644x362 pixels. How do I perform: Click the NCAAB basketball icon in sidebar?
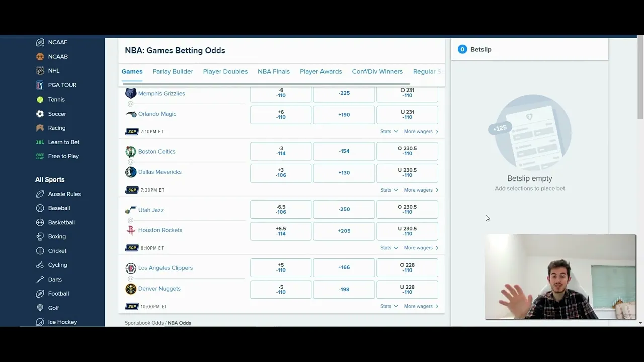(x=40, y=57)
